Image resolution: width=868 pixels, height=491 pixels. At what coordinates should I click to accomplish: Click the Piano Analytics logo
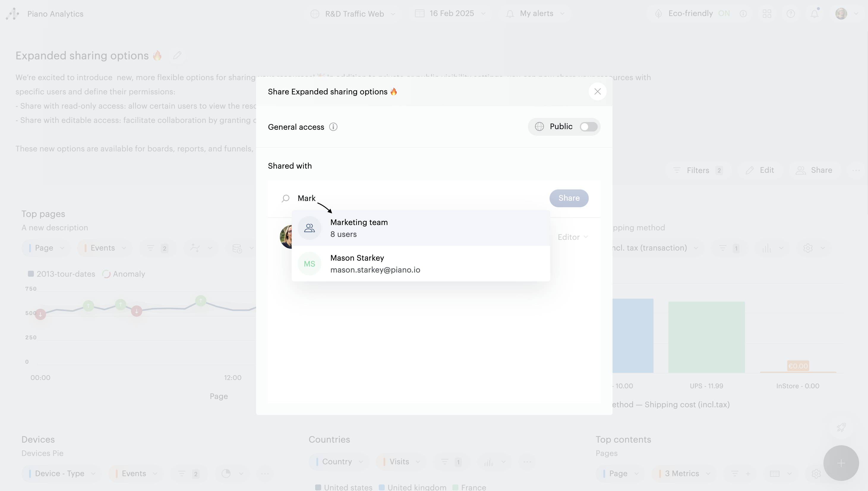[13, 14]
